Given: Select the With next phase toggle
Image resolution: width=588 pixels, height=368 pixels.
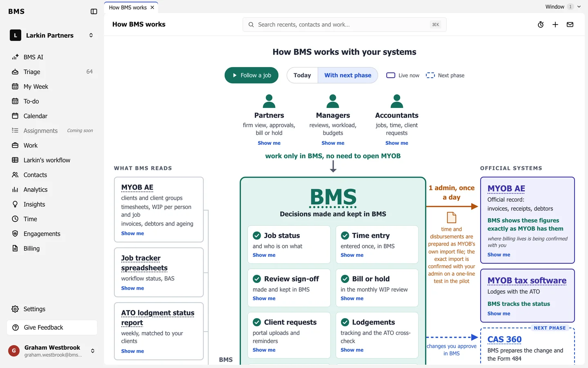Looking at the screenshot, I should click(348, 75).
